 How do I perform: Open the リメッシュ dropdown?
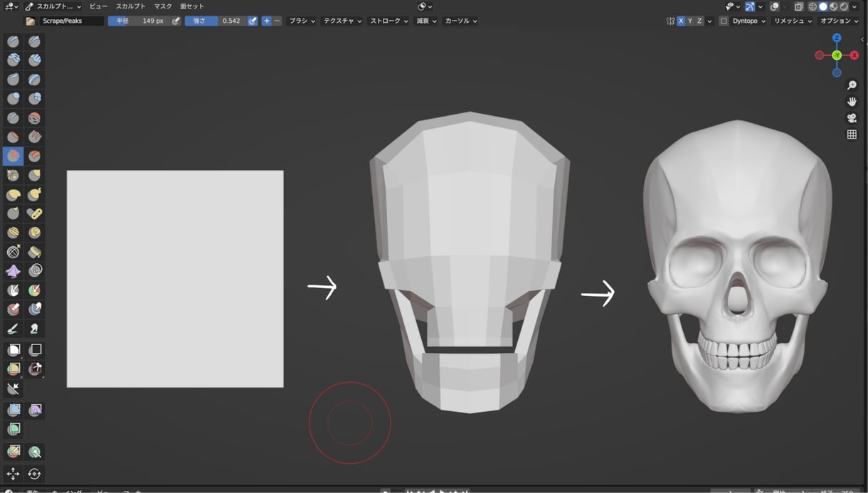[792, 21]
